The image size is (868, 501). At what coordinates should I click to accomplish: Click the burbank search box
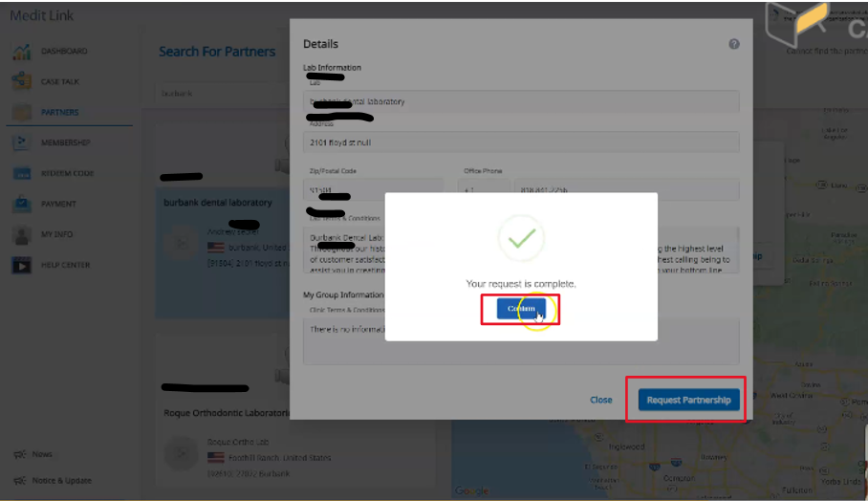(222, 93)
